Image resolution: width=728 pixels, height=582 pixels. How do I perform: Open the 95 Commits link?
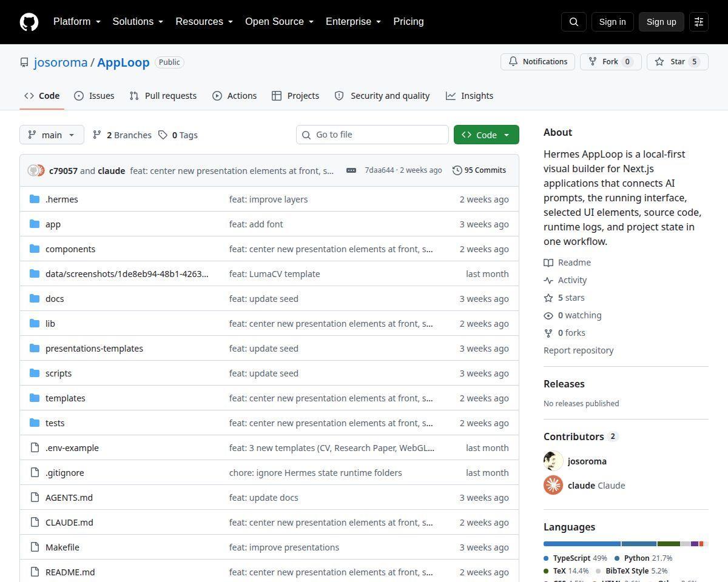click(479, 170)
